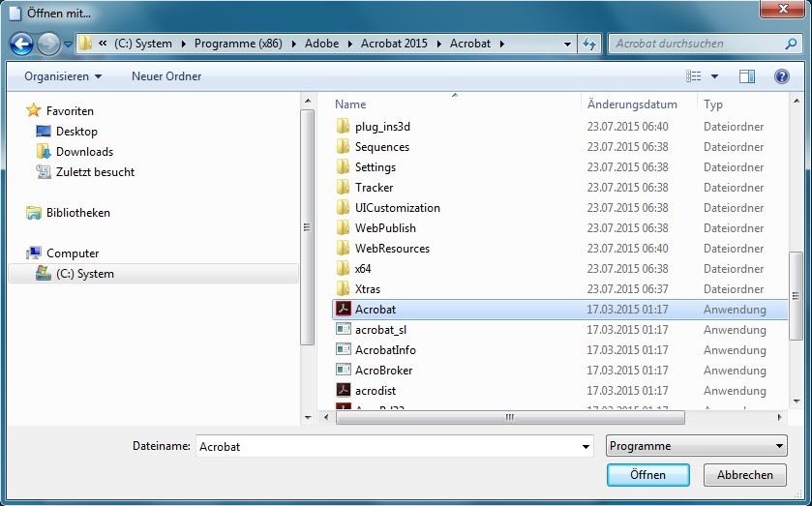Open the WebResources folder entry

coord(391,249)
